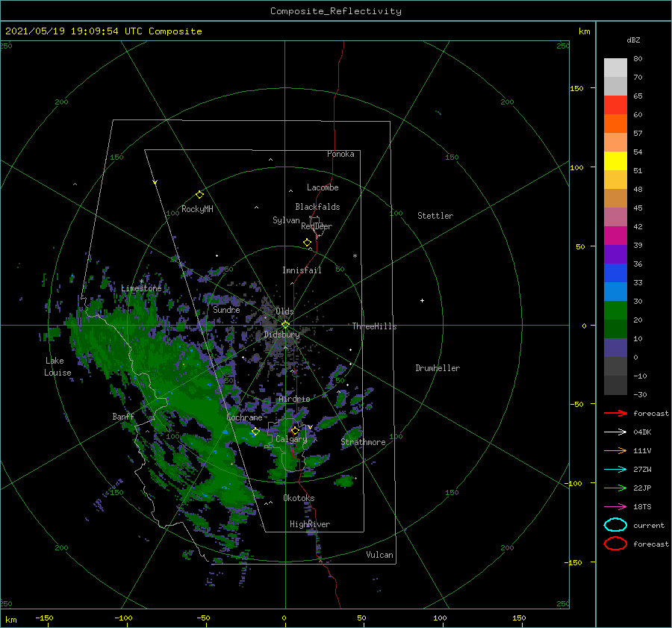Image resolution: width=672 pixels, height=628 pixels.
Task: Click the Innisfail city label
Action: coord(302,270)
